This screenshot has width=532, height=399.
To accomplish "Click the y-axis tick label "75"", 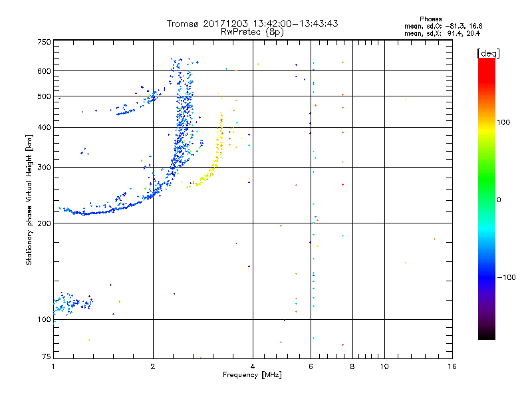I will pyautogui.click(x=47, y=356).
